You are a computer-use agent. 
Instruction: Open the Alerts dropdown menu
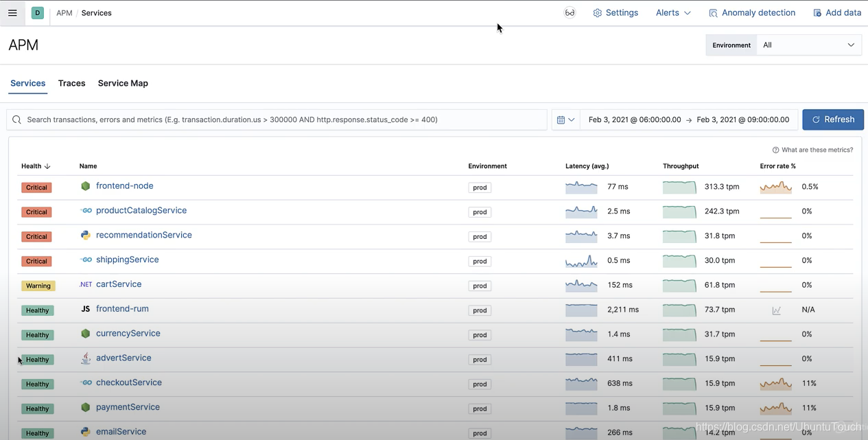673,13
